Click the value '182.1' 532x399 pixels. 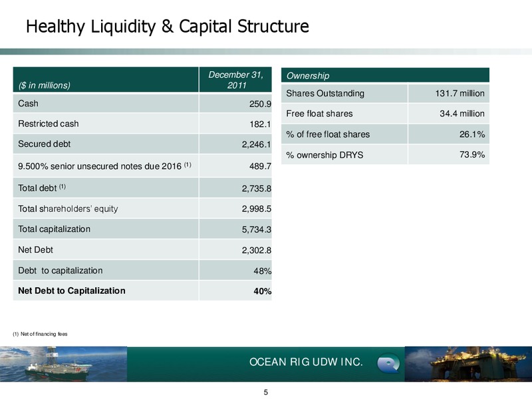click(260, 124)
